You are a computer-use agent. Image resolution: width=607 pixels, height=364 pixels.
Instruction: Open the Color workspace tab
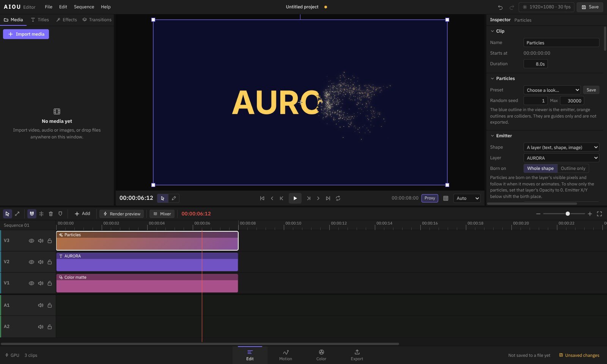click(x=321, y=355)
